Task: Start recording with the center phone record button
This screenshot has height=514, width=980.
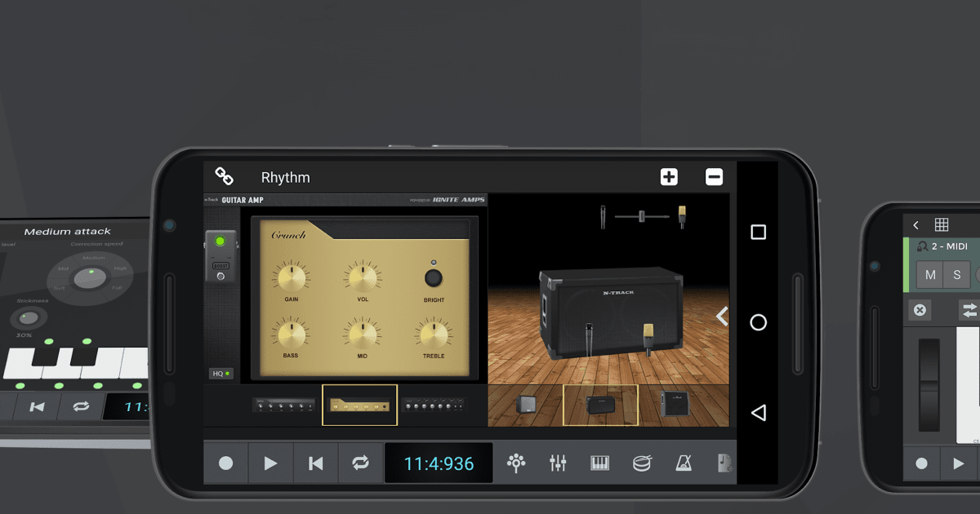Action: (x=225, y=463)
